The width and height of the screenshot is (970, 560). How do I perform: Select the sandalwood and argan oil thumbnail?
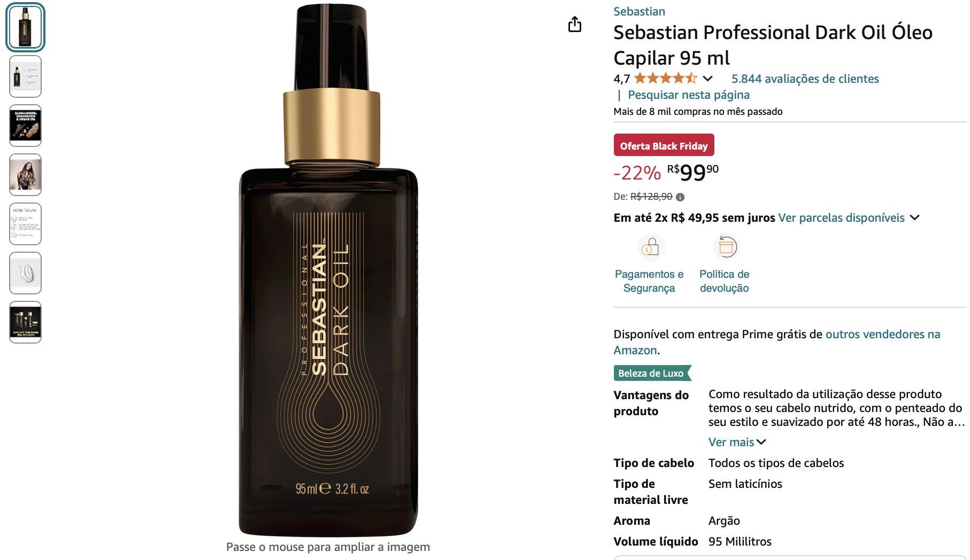point(25,126)
